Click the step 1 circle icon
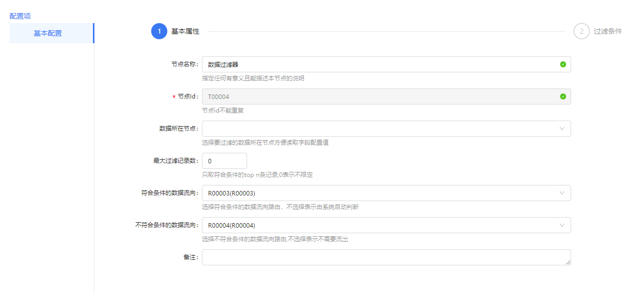The image size is (644, 293). (159, 31)
